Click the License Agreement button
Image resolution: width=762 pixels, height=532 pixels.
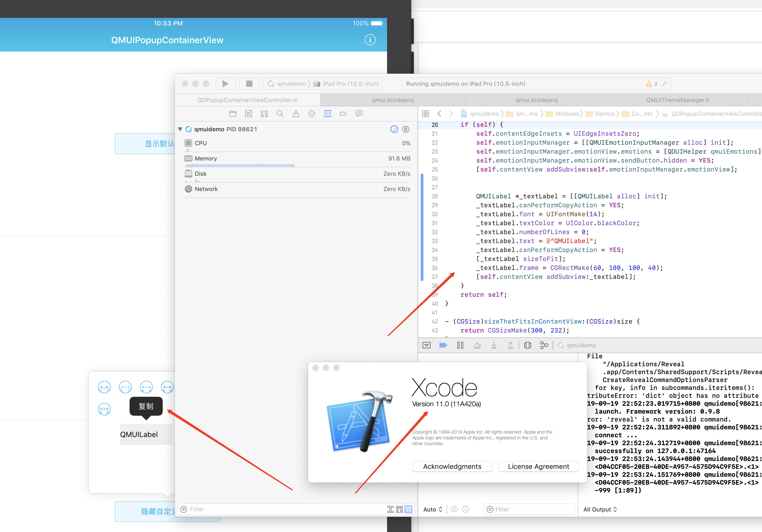click(538, 466)
